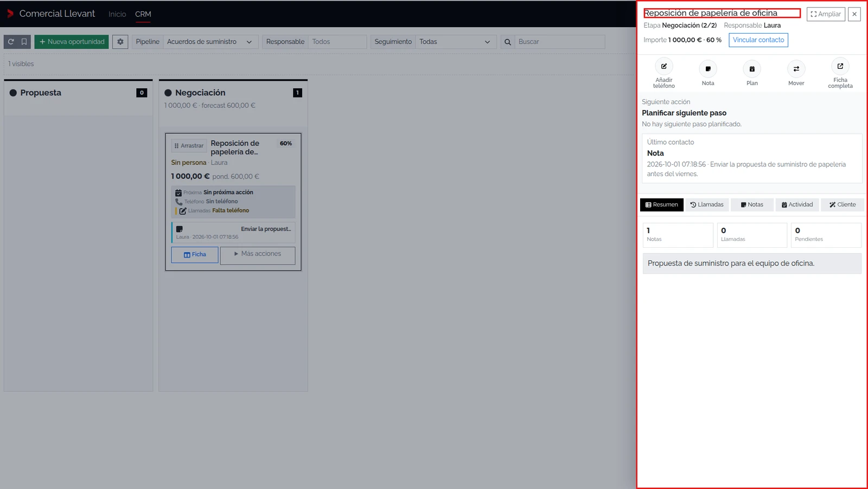
Task: Click the Responsable Todos filter field
Action: point(337,42)
